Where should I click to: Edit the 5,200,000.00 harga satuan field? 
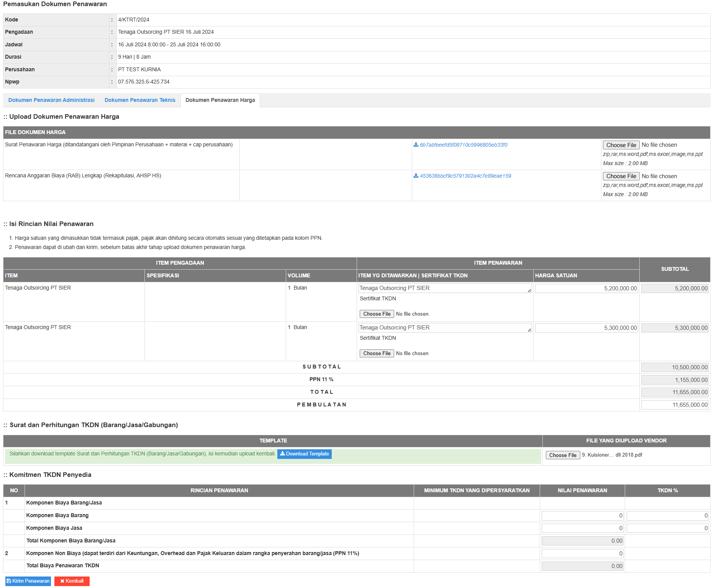[586, 288]
